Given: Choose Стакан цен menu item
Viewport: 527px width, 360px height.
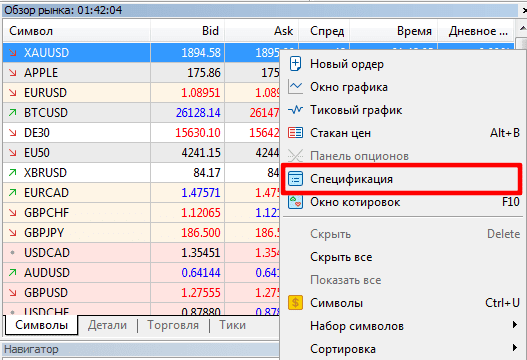Looking at the screenshot, I should pyautogui.click(x=402, y=133).
